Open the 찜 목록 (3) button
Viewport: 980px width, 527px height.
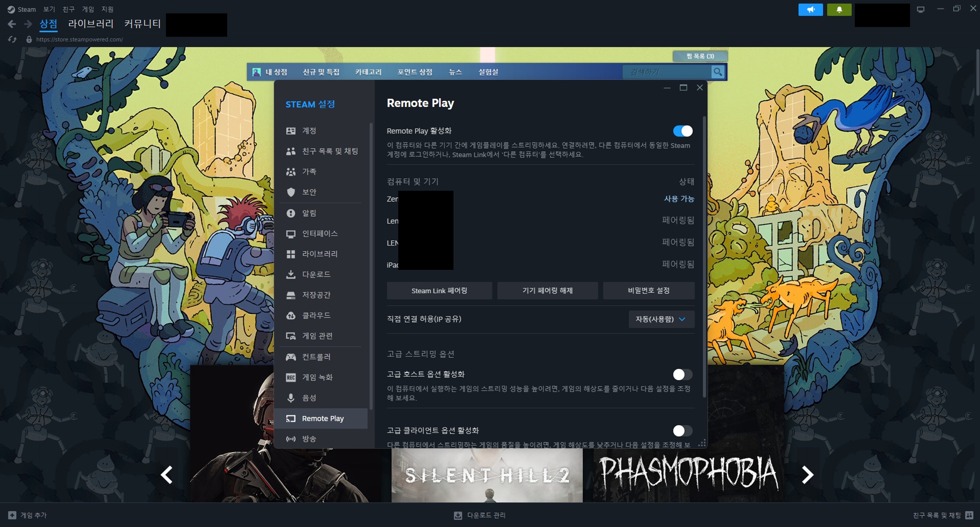[700, 56]
